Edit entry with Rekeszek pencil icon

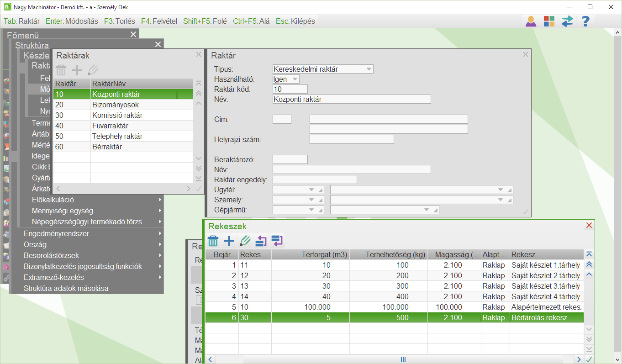245,241
